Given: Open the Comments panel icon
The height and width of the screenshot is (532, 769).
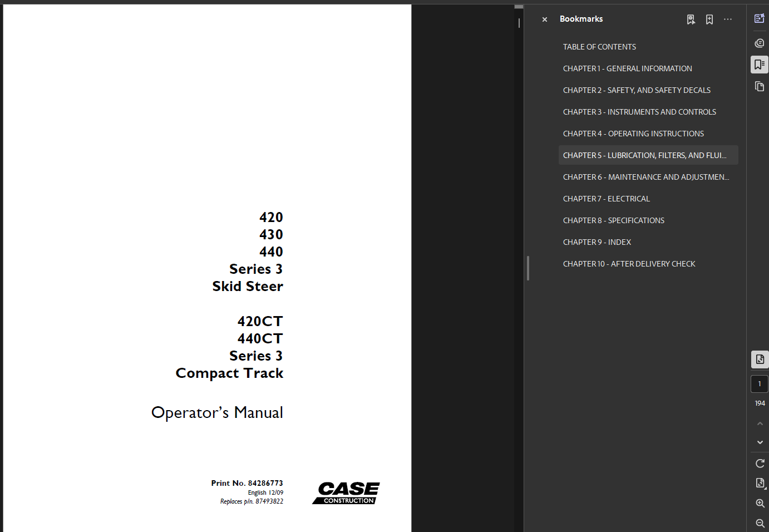Looking at the screenshot, I should pyautogui.click(x=759, y=43).
